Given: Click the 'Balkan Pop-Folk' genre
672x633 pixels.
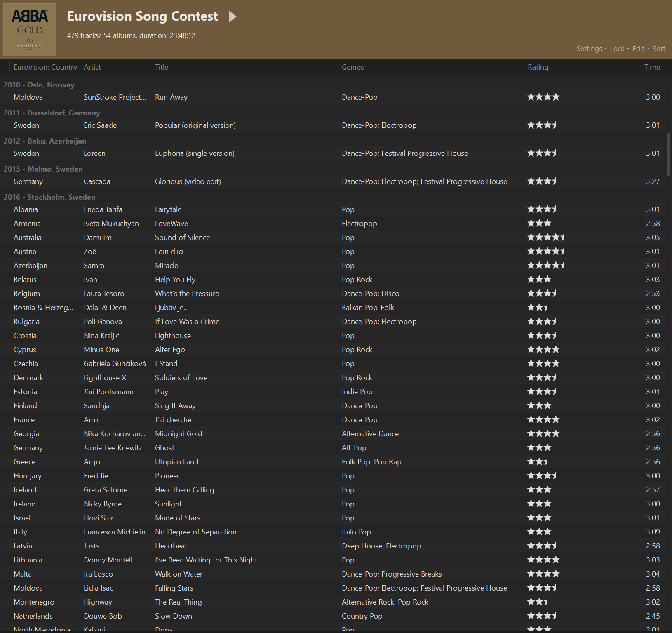Looking at the screenshot, I should [x=368, y=308].
